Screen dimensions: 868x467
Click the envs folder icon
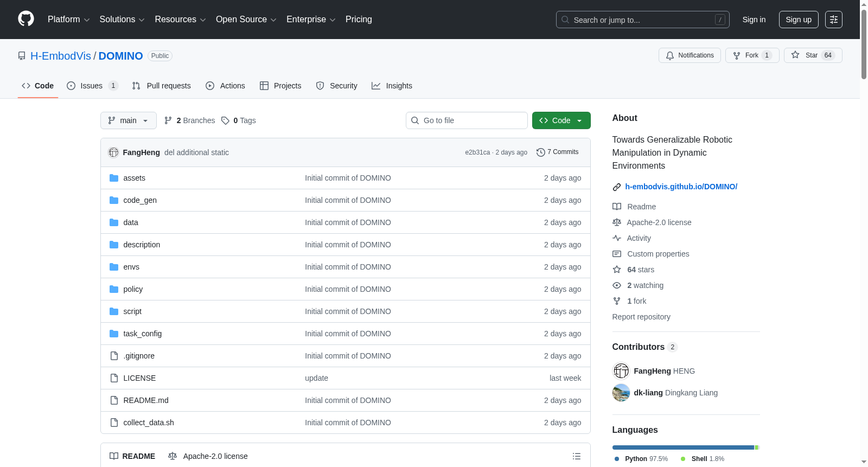click(114, 267)
